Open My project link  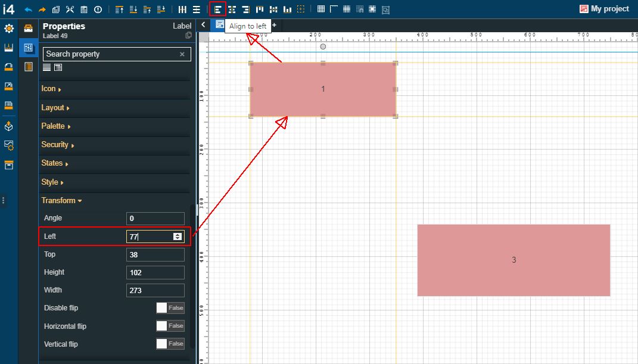click(604, 8)
